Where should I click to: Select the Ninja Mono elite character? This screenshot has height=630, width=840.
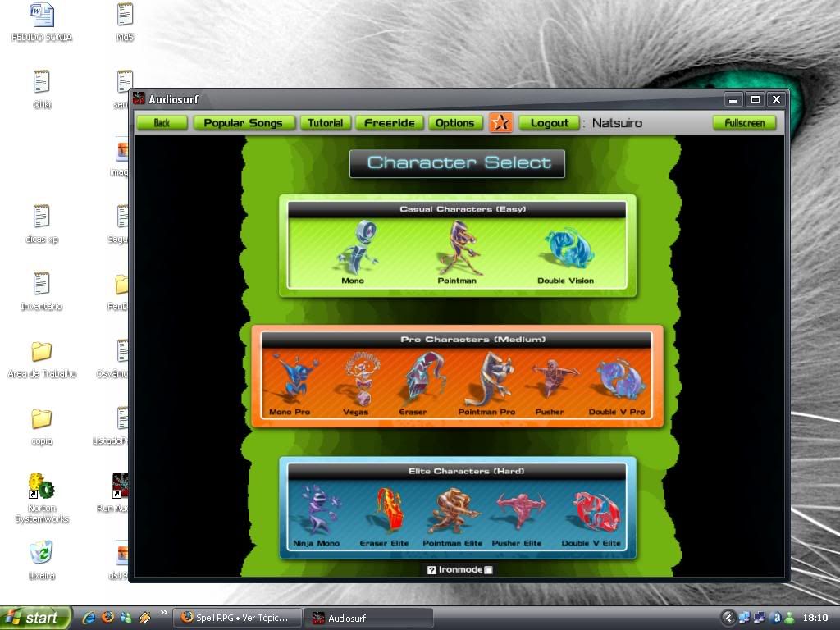click(x=317, y=515)
